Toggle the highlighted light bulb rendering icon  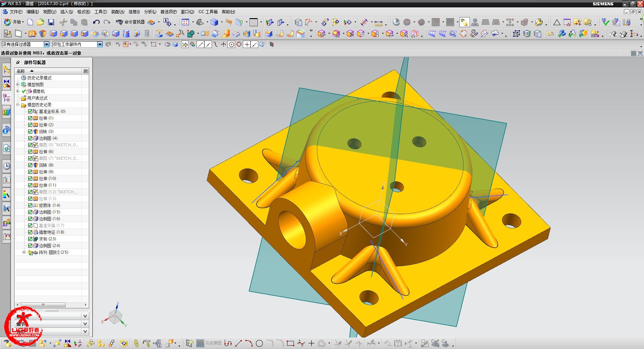tap(464, 22)
